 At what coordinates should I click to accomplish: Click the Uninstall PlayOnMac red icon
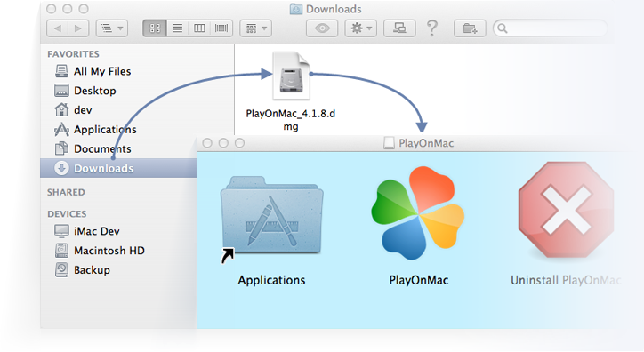566,210
